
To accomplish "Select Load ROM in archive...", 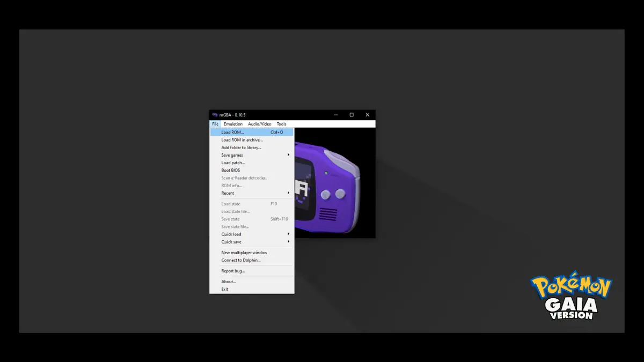I will pyautogui.click(x=252, y=140).
